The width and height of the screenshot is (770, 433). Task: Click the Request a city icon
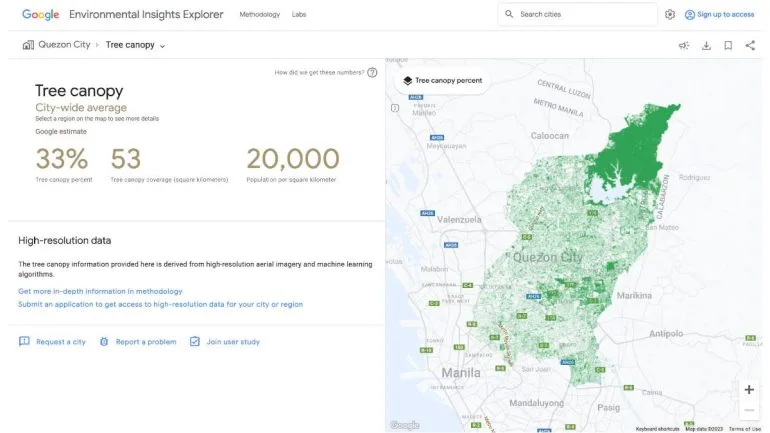(24, 341)
